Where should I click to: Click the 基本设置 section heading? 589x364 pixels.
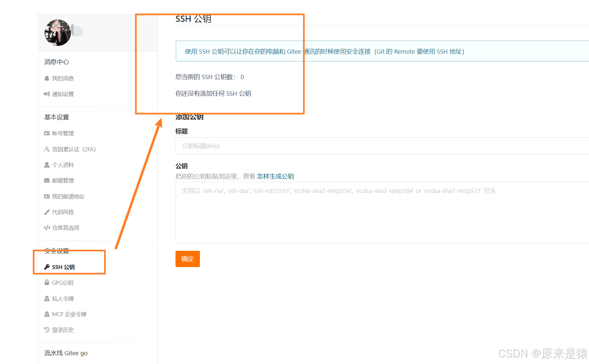[x=57, y=117]
